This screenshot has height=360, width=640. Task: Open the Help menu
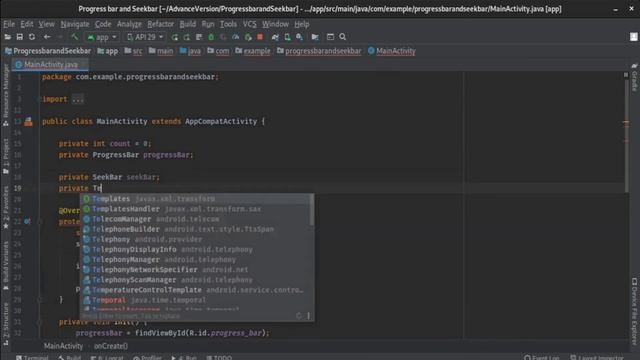(x=302, y=24)
